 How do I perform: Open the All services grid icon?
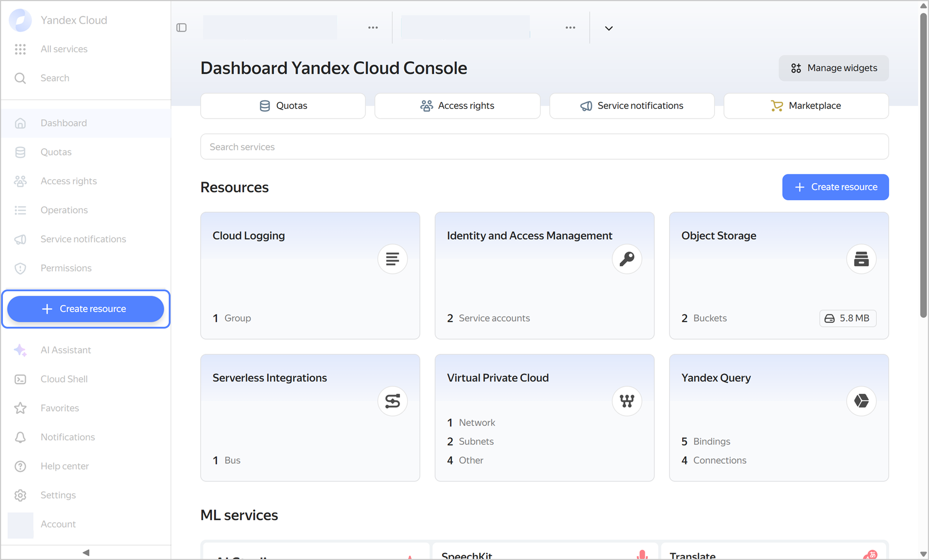tap(20, 49)
